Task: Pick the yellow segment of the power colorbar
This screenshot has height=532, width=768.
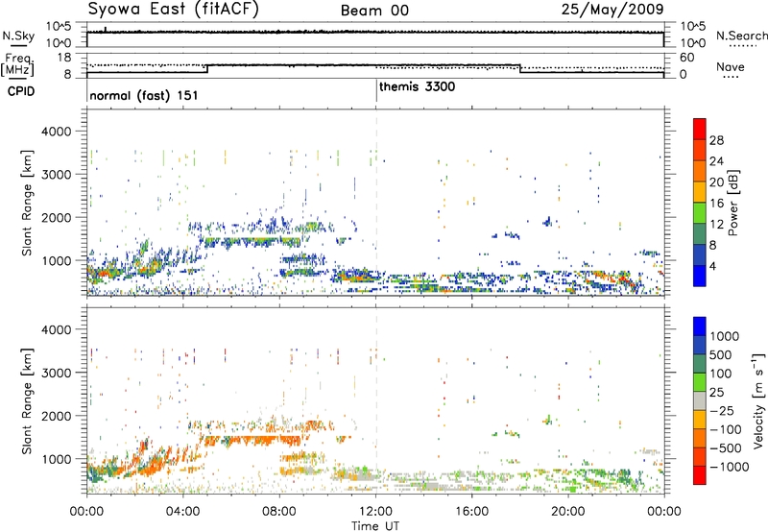Action: pos(700,191)
